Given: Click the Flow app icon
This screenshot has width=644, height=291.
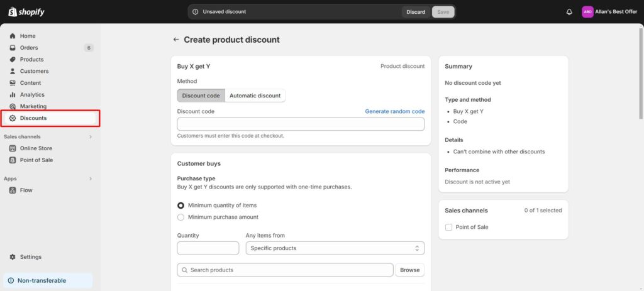Looking at the screenshot, I should coord(13,190).
